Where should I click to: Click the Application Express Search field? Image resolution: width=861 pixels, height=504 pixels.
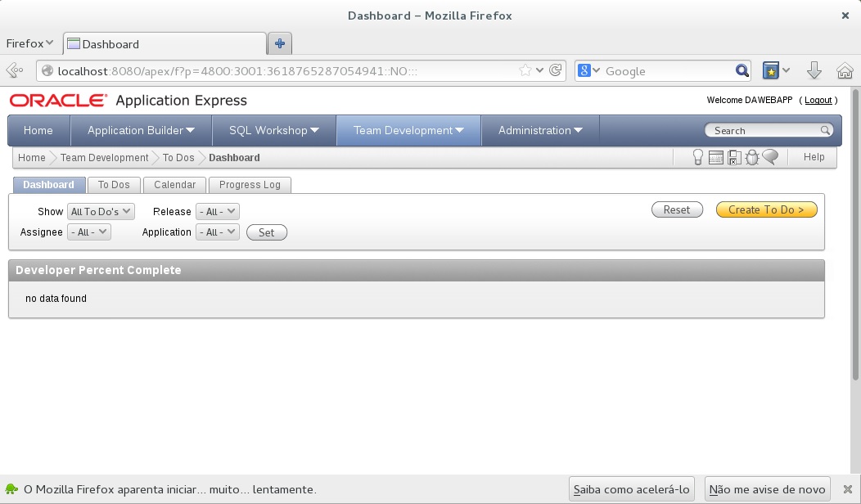tap(765, 130)
